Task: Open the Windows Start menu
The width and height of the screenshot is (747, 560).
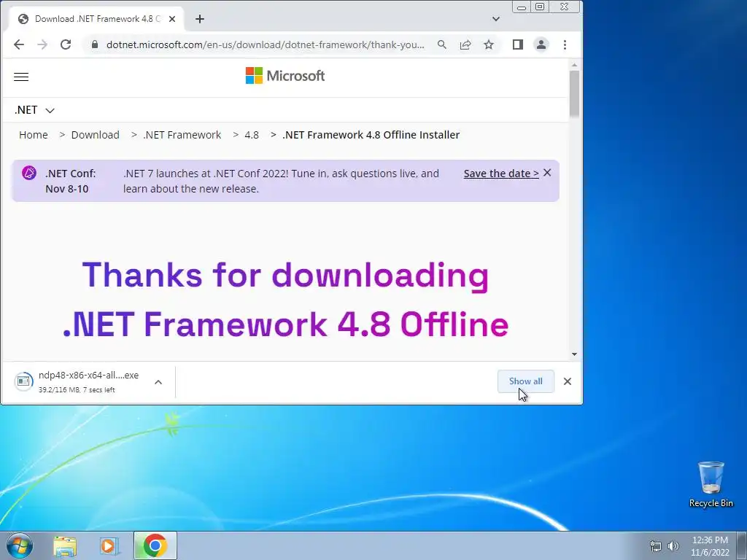Action: pyautogui.click(x=20, y=545)
